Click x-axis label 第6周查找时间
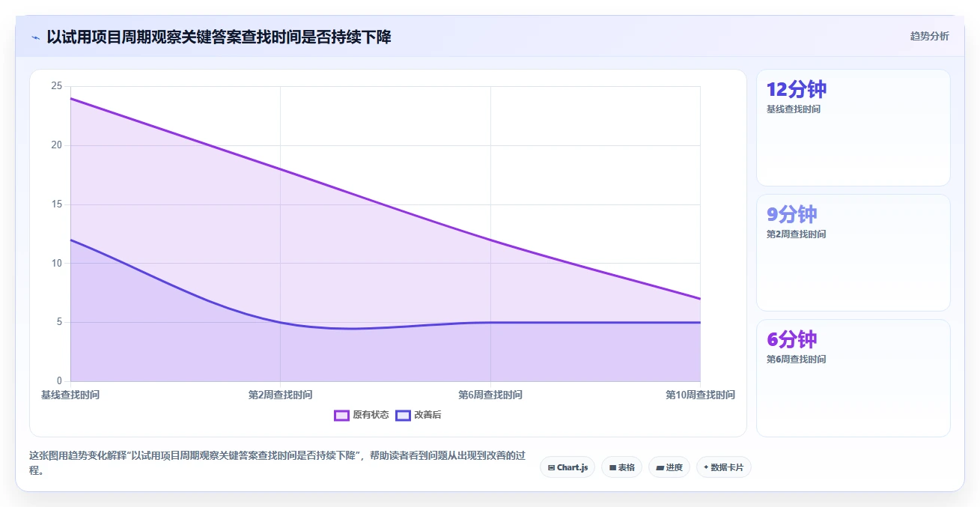This screenshot has width=980, height=507. pyautogui.click(x=490, y=395)
